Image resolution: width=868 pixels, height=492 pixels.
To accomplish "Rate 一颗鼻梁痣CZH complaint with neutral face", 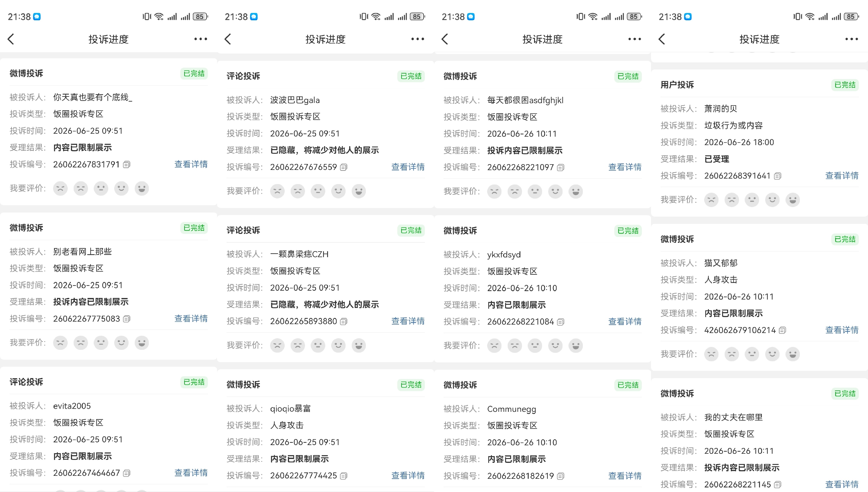I will (318, 345).
